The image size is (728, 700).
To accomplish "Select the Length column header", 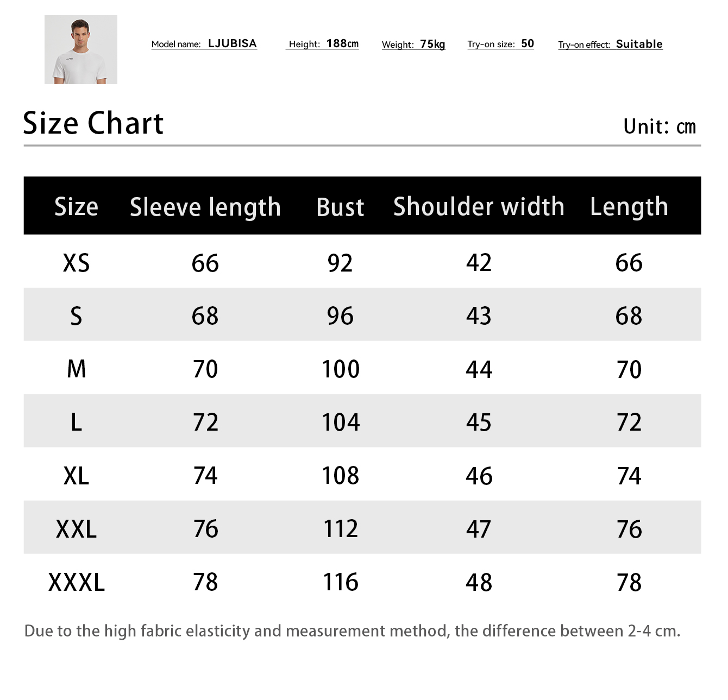I will [x=629, y=207].
